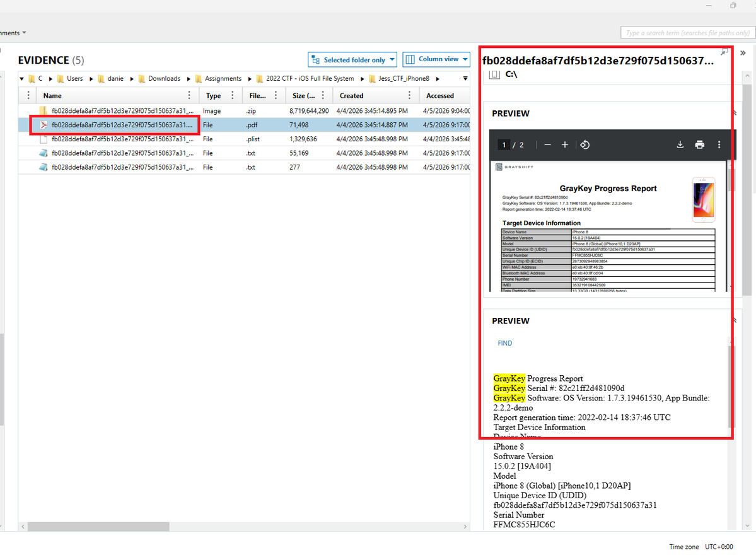Select the .plist file row sized 1,329,636

[x=245, y=139]
